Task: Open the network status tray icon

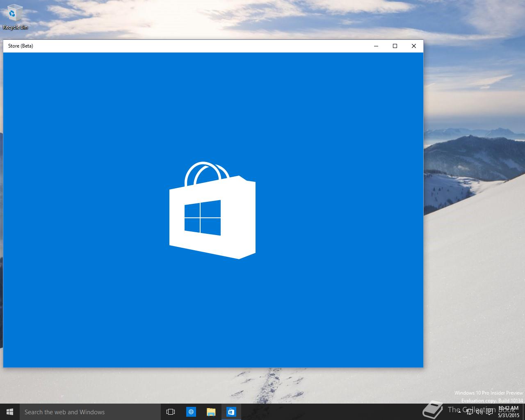Action: pyautogui.click(x=469, y=412)
